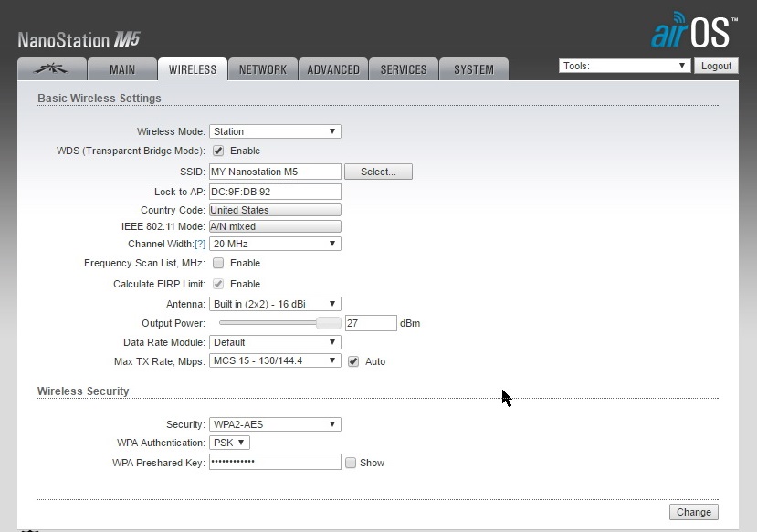Click the Output Power label

tap(173, 323)
